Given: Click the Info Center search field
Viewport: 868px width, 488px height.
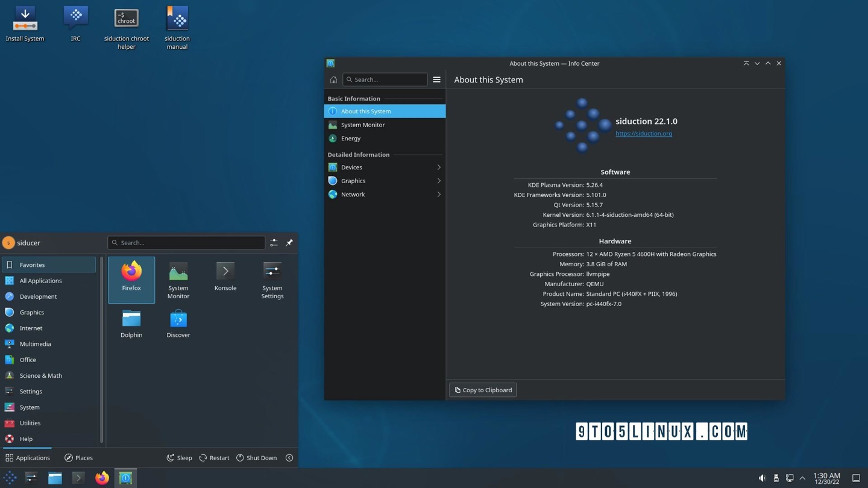Looking at the screenshot, I should [385, 80].
